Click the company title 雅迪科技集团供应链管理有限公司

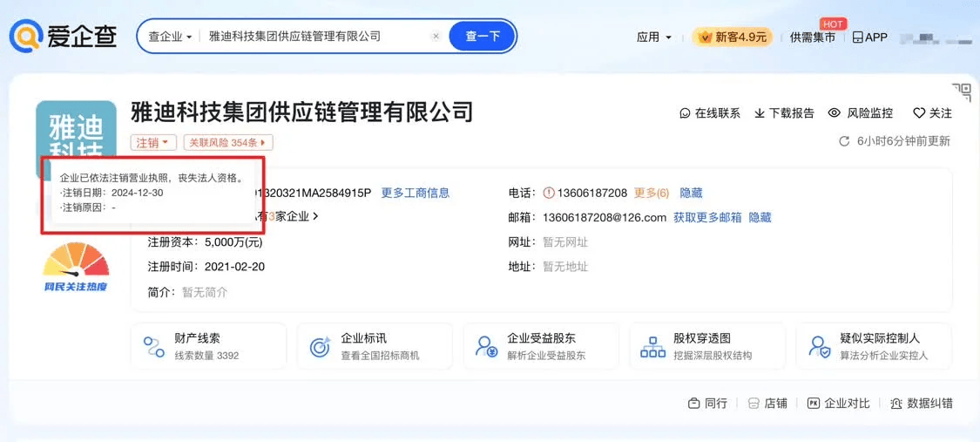pyautogui.click(x=302, y=112)
